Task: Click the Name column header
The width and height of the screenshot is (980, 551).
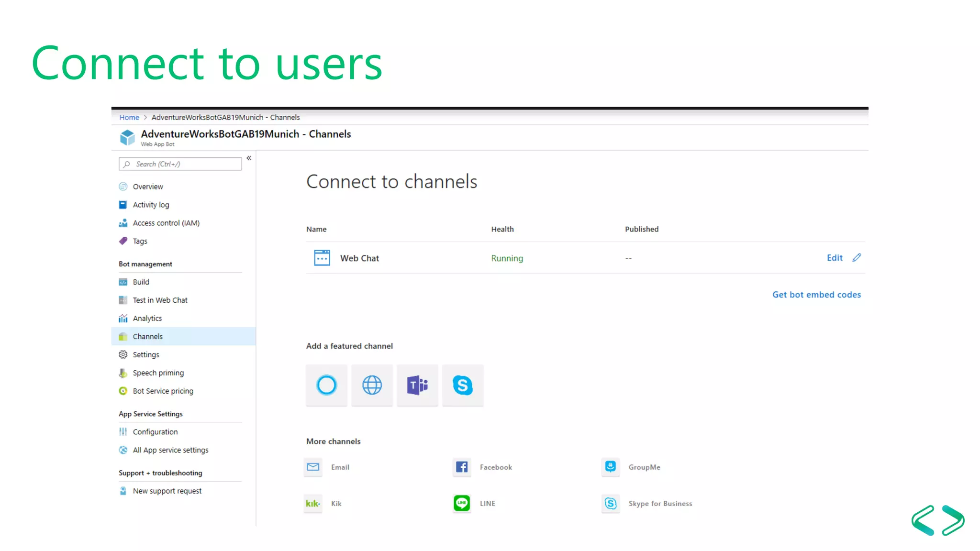Action: [x=316, y=229]
